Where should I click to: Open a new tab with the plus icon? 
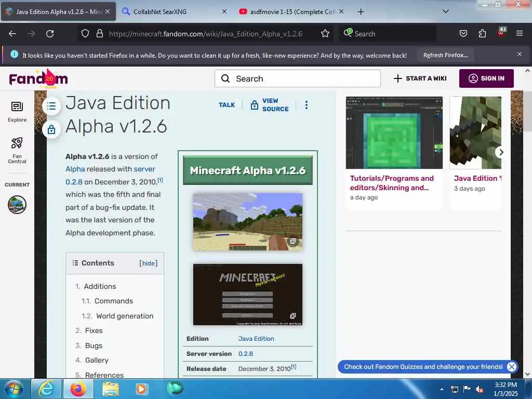361,12
